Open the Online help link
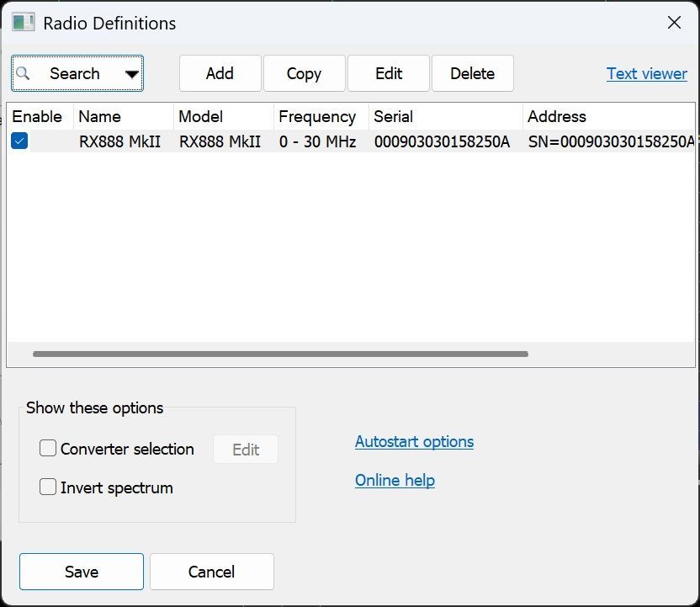This screenshot has width=700, height=607. (x=395, y=480)
